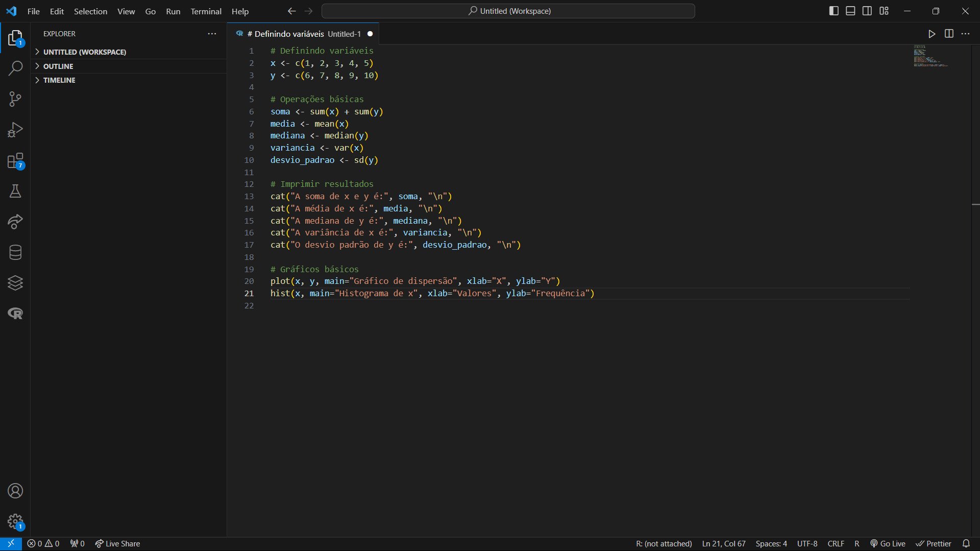Open the Live Share activity bar icon

click(x=15, y=222)
